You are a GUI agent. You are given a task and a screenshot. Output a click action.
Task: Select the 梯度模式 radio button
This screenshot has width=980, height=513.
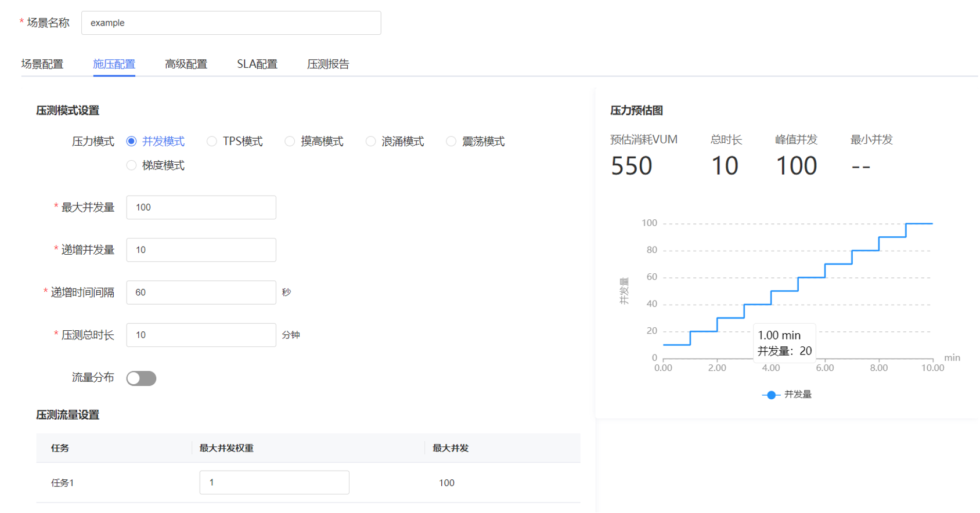coord(132,166)
